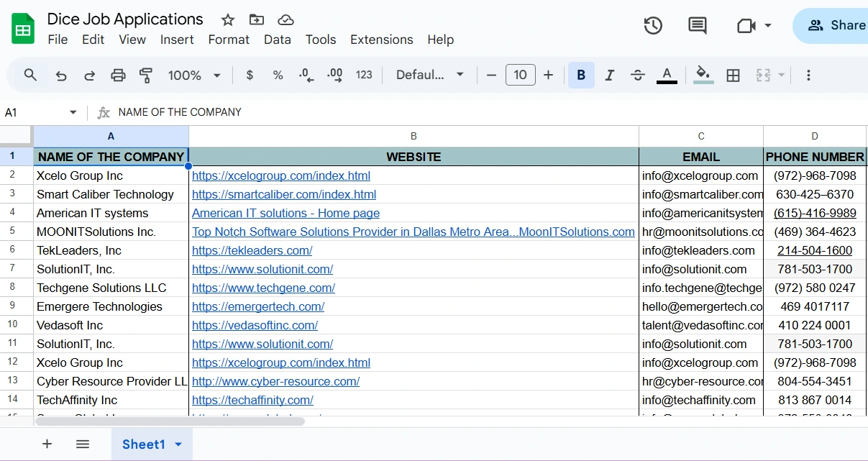
Task: Expand the Meet camera dropdown arrow
Action: pos(767,26)
